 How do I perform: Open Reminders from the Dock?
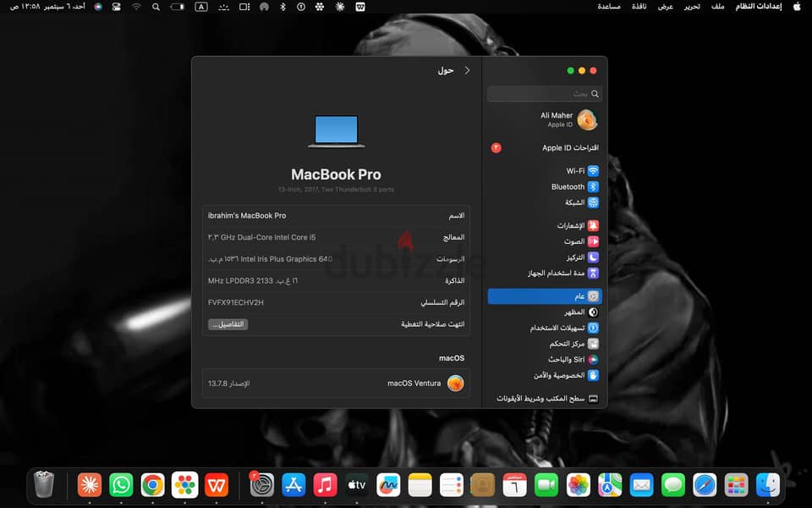[x=451, y=486]
